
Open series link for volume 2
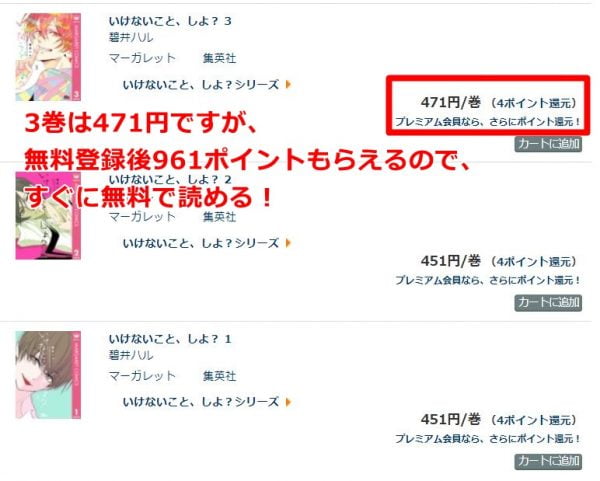coord(201,243)
